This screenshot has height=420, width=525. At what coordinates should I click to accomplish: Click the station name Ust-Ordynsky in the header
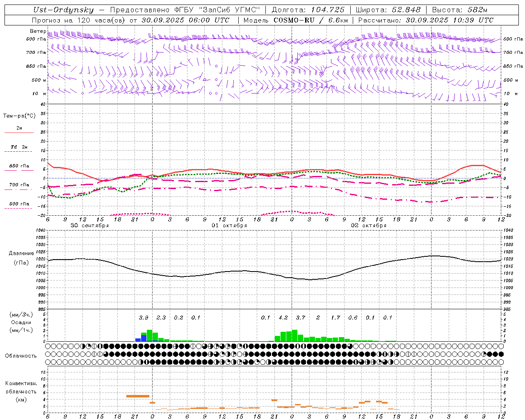point(64,10)
